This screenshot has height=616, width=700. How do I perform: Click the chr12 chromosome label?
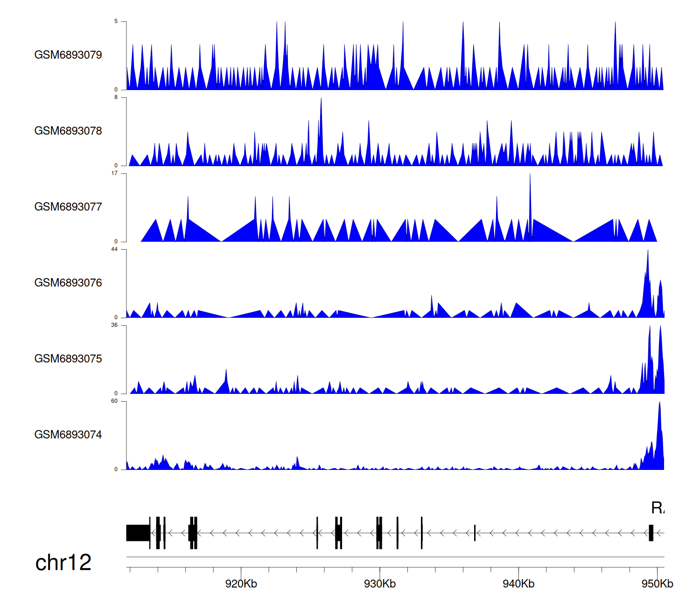[63, 563]
